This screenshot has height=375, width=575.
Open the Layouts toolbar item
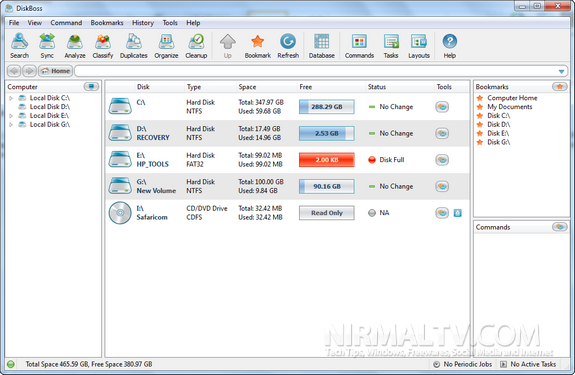point(419,45)
